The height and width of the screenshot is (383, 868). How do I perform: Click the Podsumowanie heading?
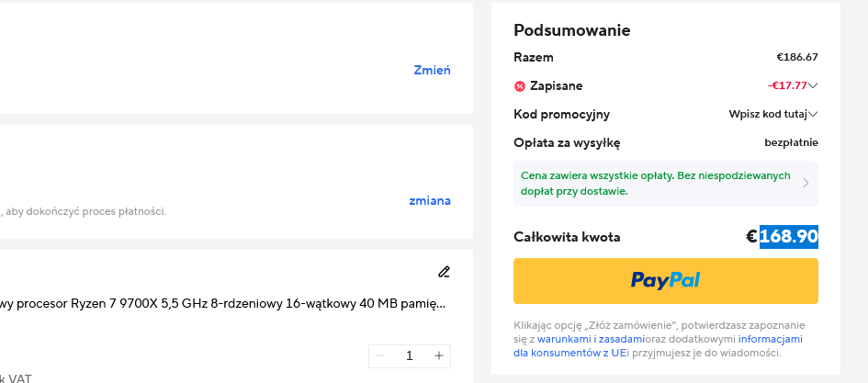coord(572,30)
